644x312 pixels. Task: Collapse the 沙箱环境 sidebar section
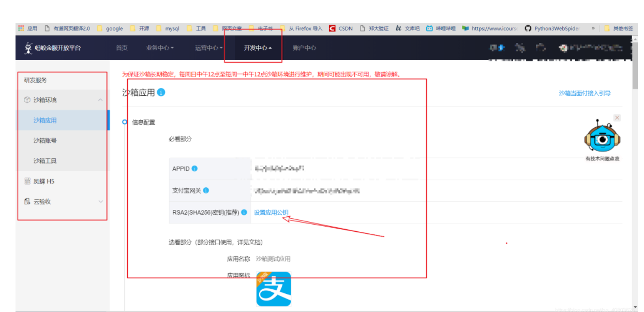click(100, 100)
